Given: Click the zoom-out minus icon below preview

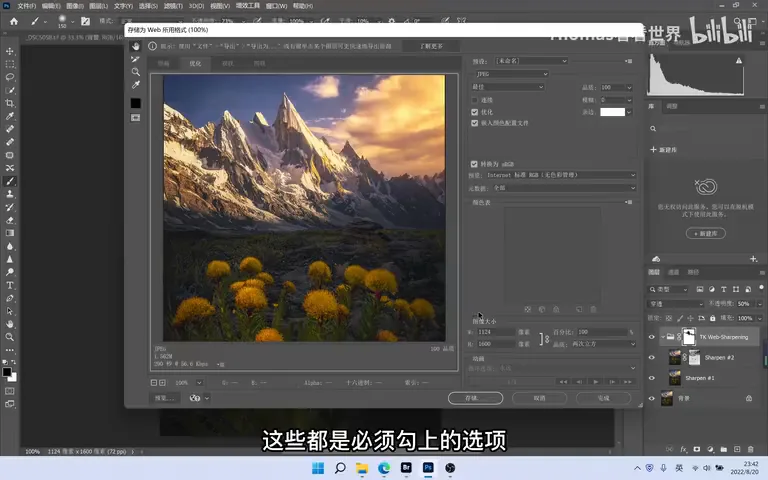Looking at the screenshot, I should pyautogui.click(x=154, y=383).
